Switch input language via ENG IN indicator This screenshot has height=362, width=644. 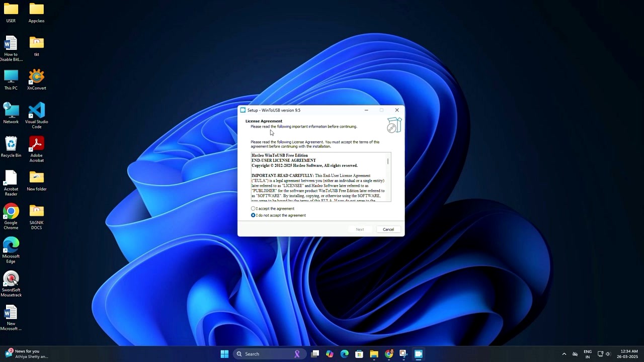pos(587,353)
